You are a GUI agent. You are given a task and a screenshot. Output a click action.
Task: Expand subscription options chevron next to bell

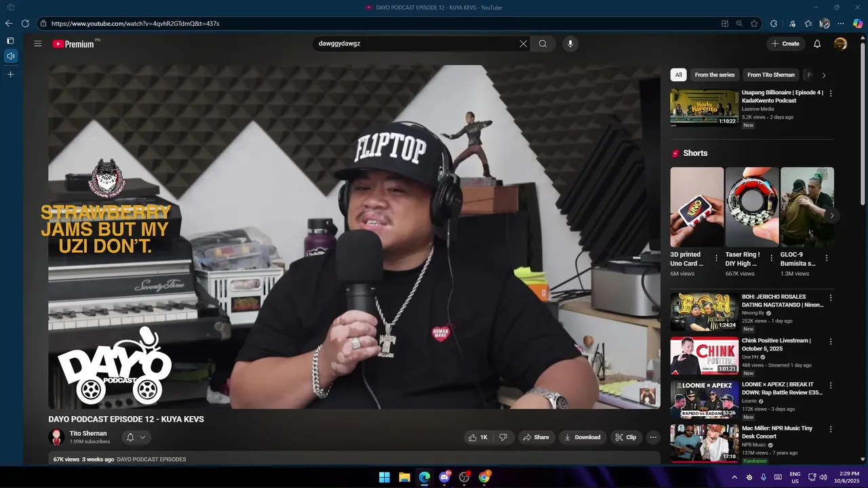point(142,437)
